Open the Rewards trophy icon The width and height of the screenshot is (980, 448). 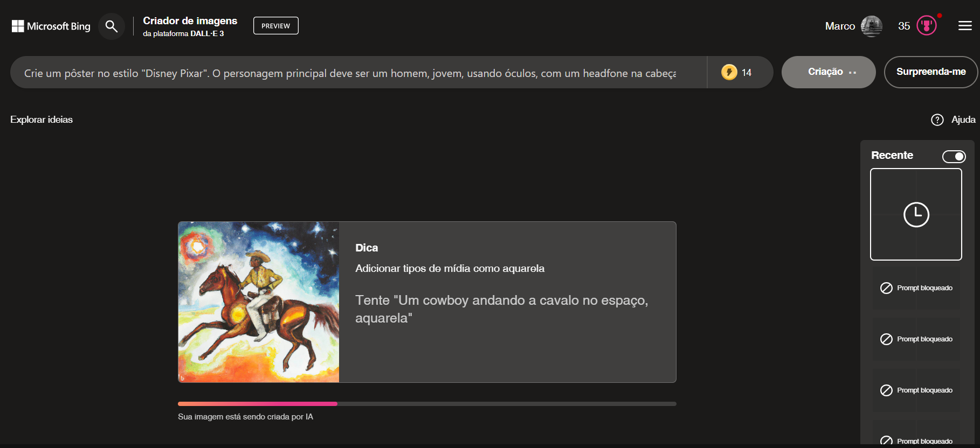pos(927,25)
